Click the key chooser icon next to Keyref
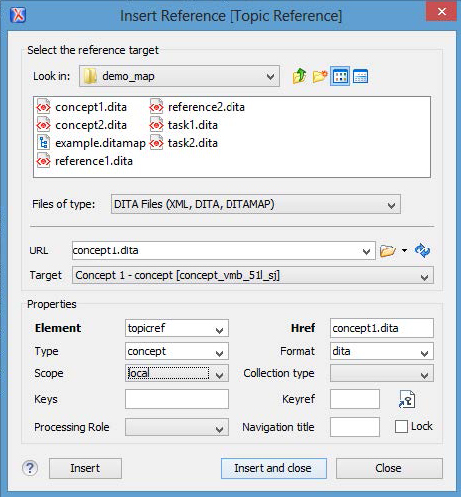The width and height of the screenshot is (461, 497). pos(407,399)
